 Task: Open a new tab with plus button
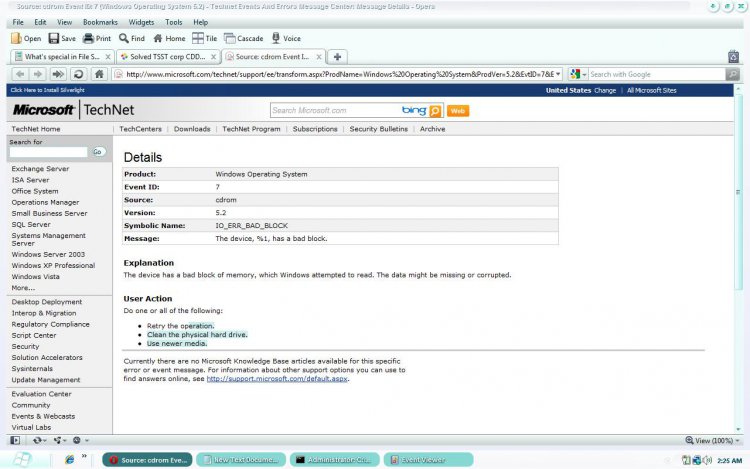pyautogui.click(x=337, y=57)
